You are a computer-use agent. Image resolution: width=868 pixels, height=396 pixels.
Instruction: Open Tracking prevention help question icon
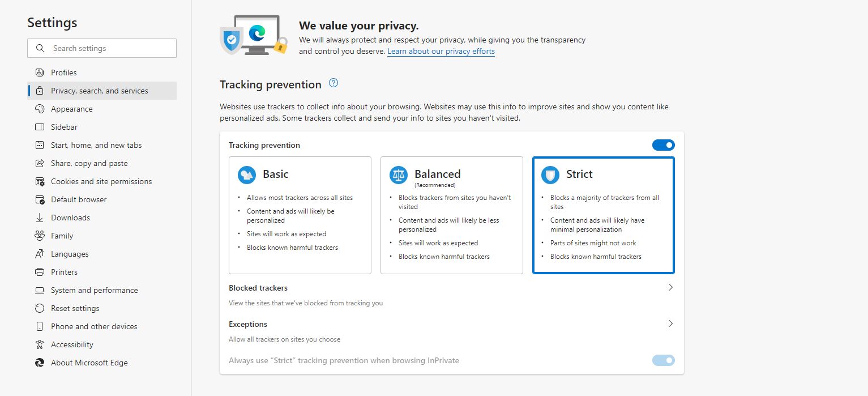click(333, 83)
